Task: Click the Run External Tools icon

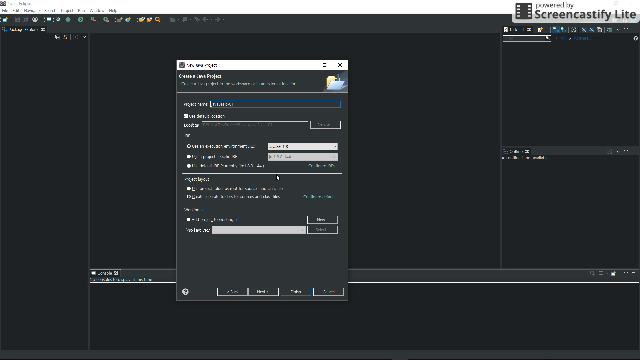Action: pyautogui.click(x=106, y=20)
